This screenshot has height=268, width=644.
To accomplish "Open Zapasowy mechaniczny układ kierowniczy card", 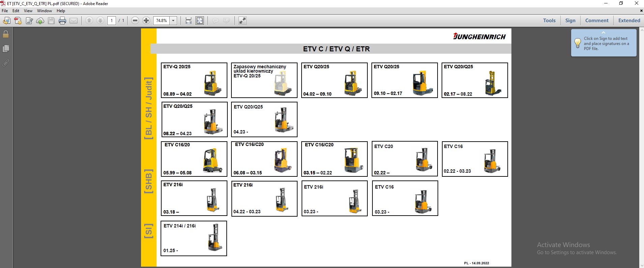I will pyautogui.click(x=264, y=80).
